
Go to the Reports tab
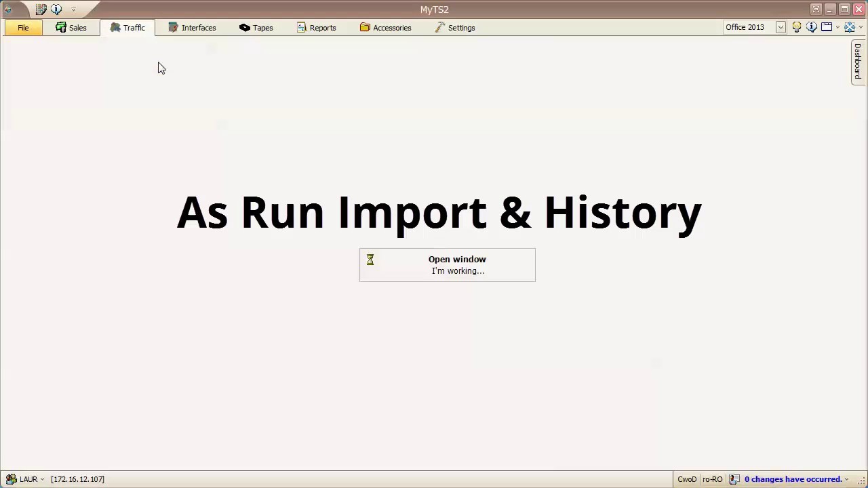[x=316, y=28]
